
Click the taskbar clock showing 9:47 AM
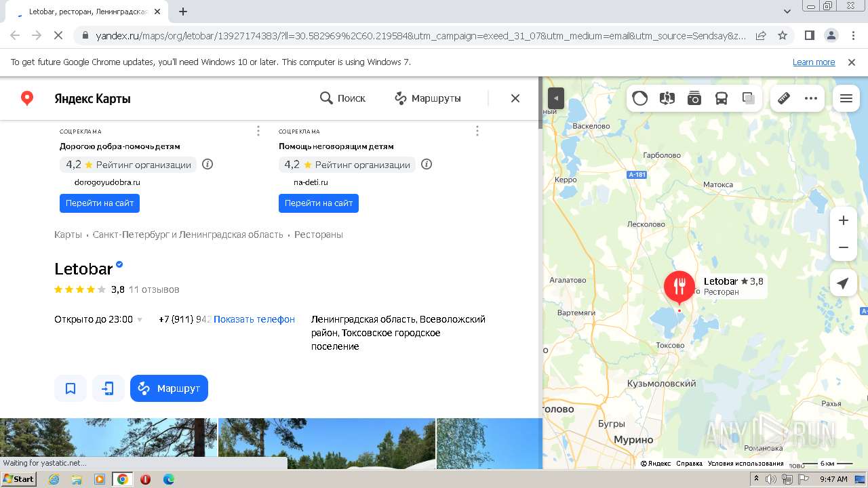[833, 479]
